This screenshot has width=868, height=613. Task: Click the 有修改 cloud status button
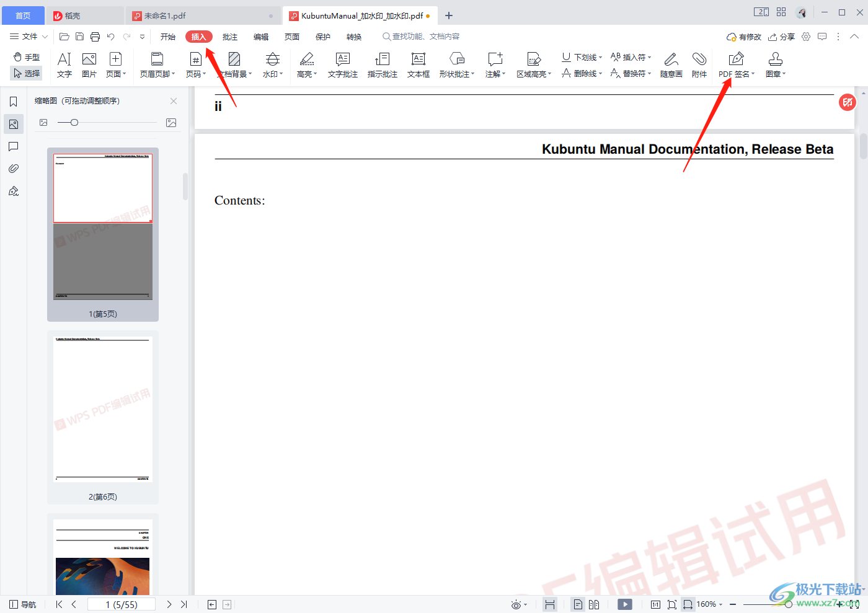744,37
